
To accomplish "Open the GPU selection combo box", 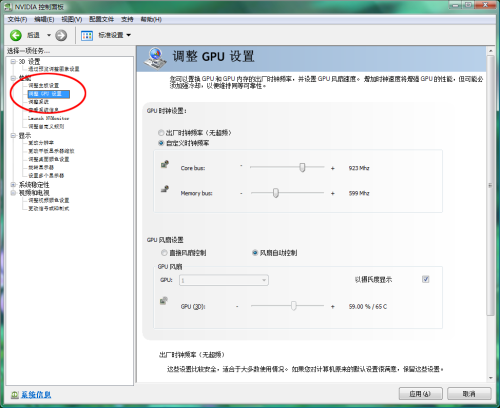I will [x=224, y=280].
